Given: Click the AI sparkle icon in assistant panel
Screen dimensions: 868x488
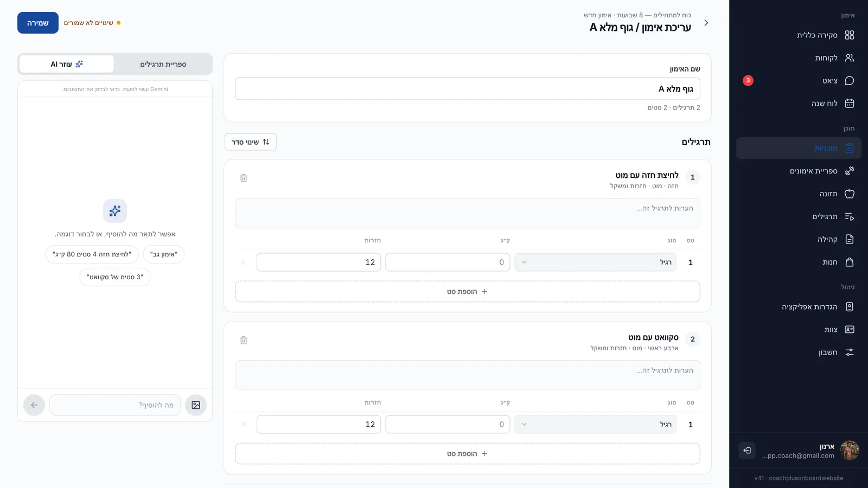Looking at the screenshot, I should 115,211.
